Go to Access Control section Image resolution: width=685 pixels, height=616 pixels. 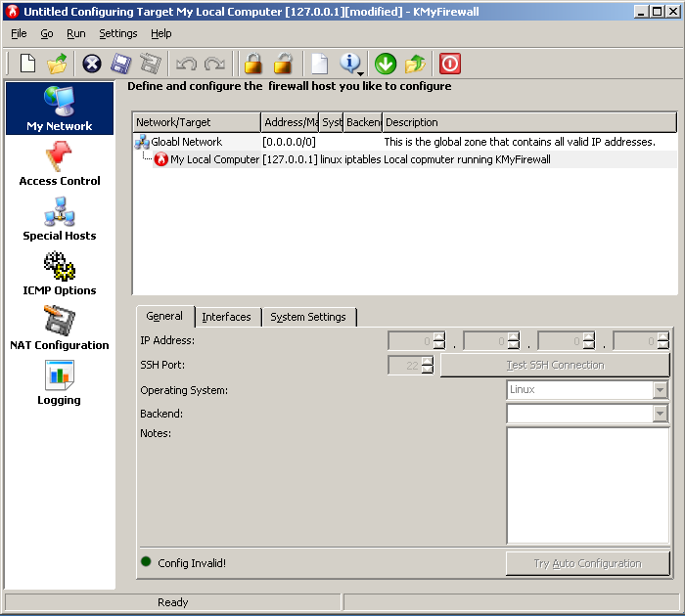pyautogui.click(x=60, y=163)
